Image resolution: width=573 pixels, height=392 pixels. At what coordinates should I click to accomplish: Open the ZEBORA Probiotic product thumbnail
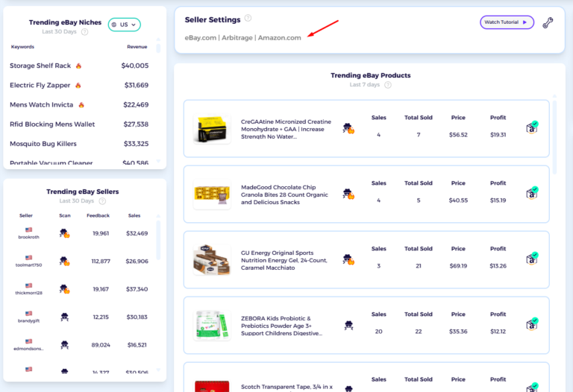(212, 326)
